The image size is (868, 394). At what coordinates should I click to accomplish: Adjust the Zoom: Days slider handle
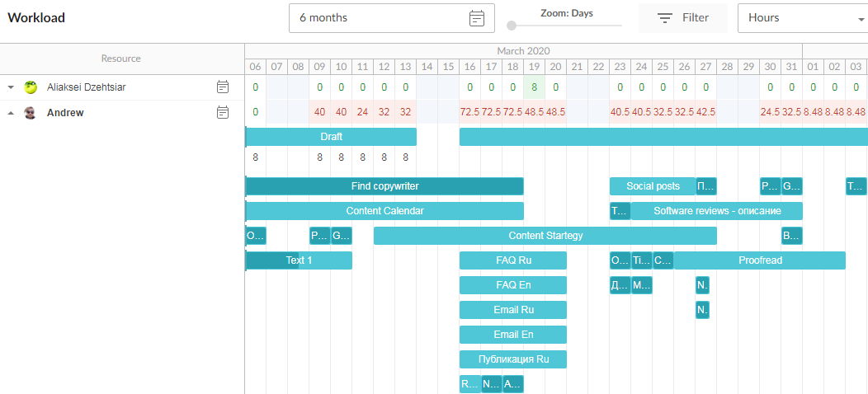[512, 26]
